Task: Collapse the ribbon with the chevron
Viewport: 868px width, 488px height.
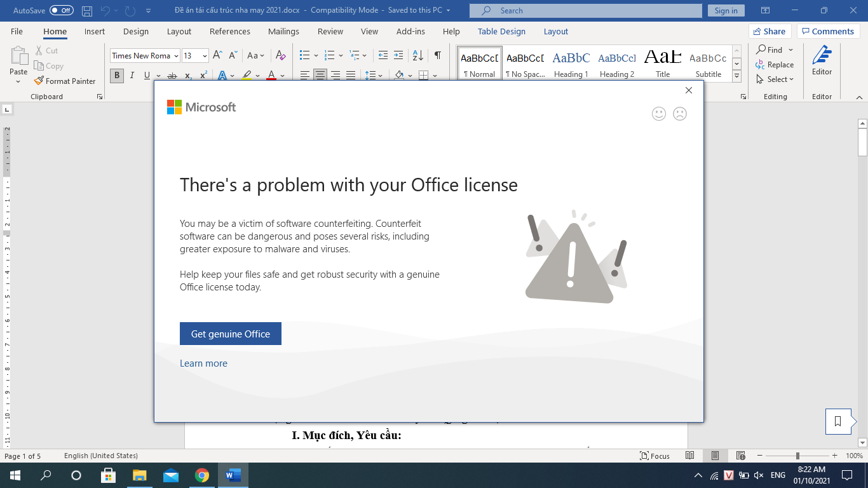Action: pyautogui.click(x=859, y=97)
